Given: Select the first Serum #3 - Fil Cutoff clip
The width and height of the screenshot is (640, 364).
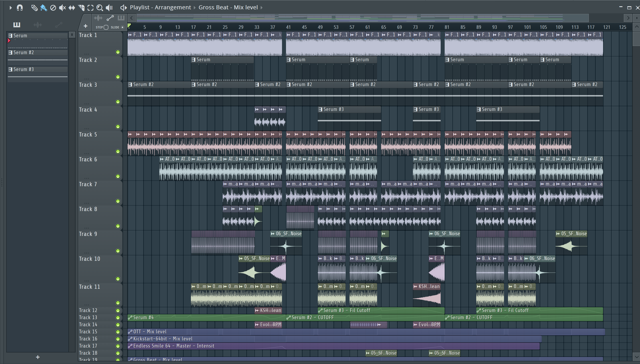Looking at the screenshot, I should 381,311.
